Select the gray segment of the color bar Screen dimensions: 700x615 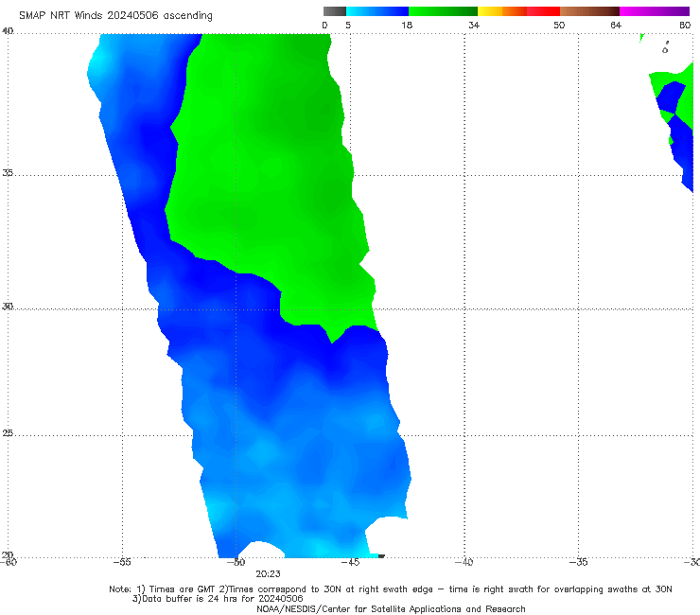pos(335,11)
